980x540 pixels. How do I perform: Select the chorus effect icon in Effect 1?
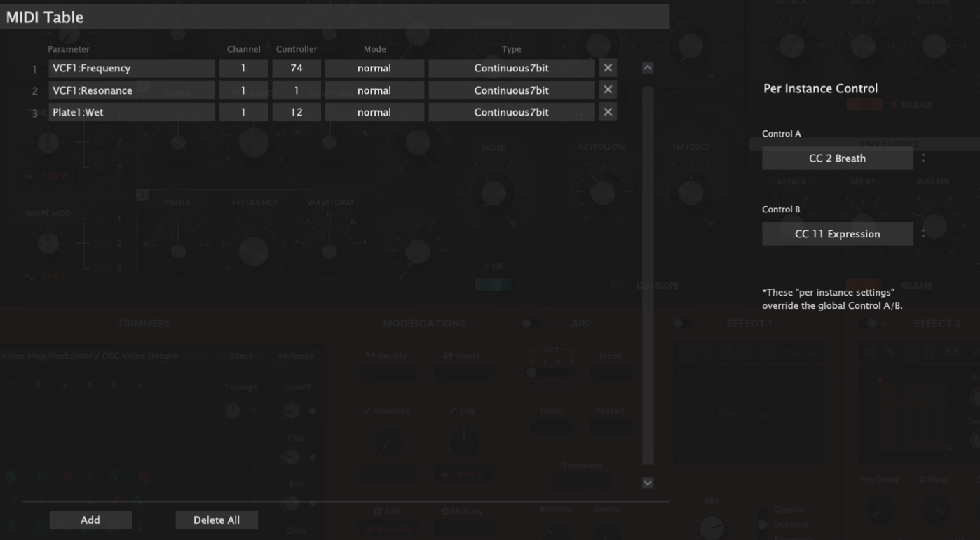tap(686, 352)
